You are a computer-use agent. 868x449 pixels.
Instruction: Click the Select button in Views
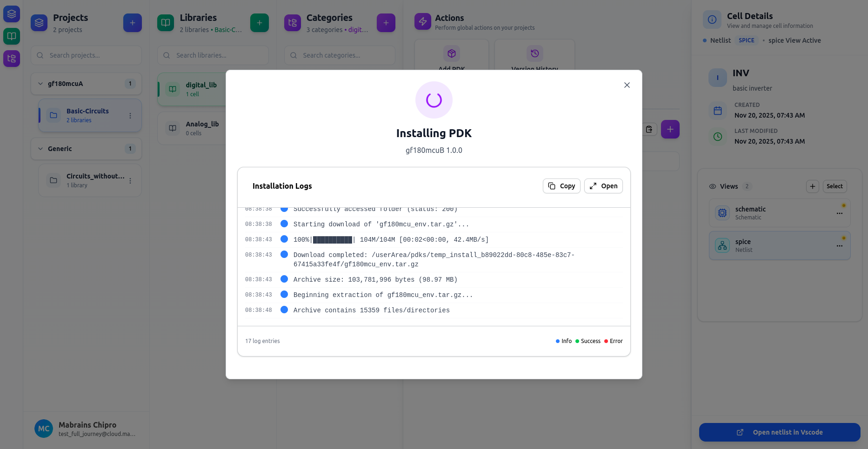835,186
